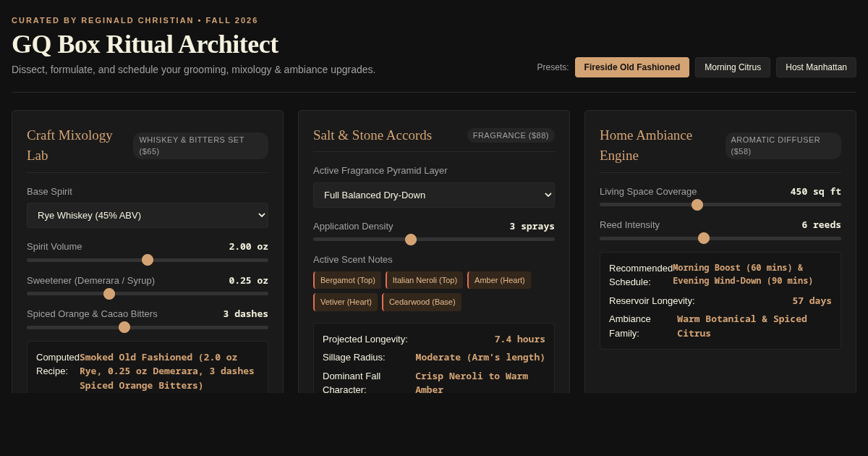868x456 pixels.
Task: Adjust the Reed Intensity slider
Action: pos(720,238)
